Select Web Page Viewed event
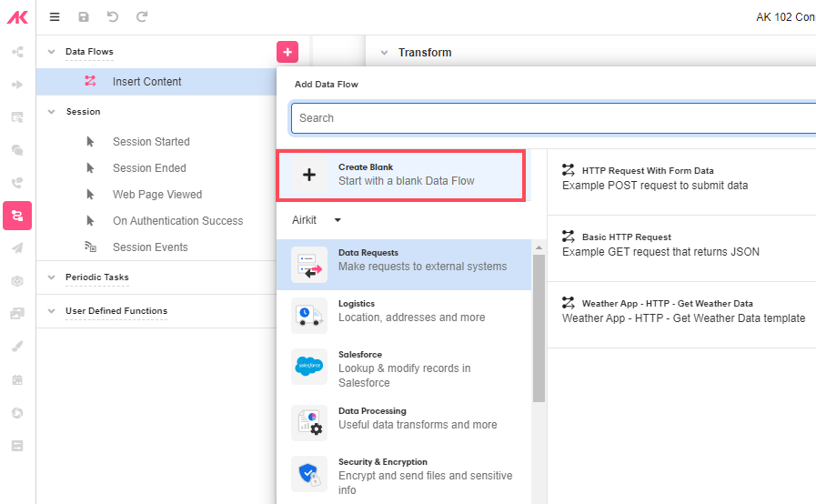816x504 pixels. tap(157, 195)
